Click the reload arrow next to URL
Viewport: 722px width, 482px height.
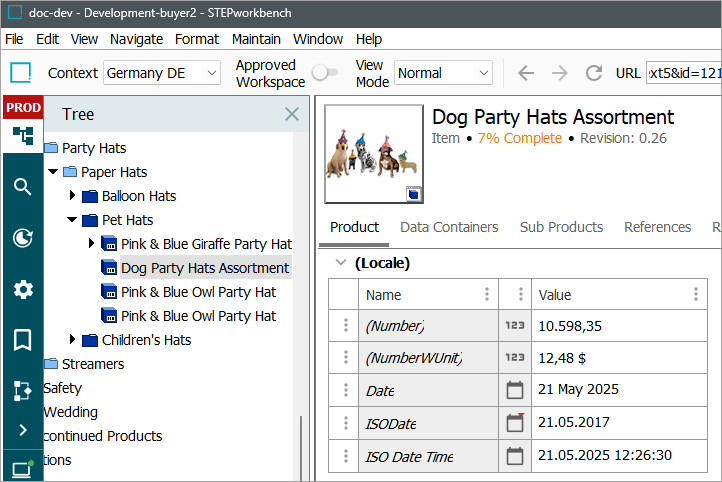pos(593,73)
